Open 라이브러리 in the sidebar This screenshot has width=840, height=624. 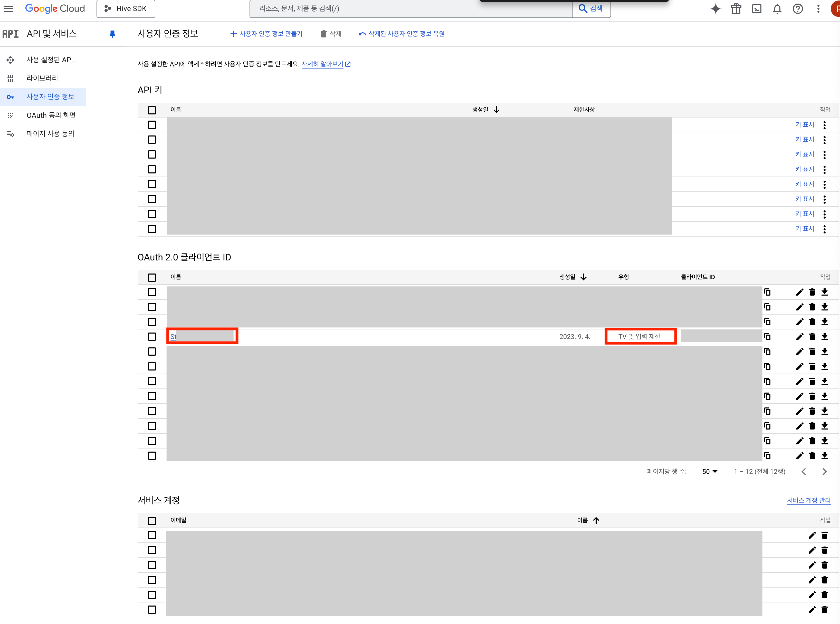42,78
